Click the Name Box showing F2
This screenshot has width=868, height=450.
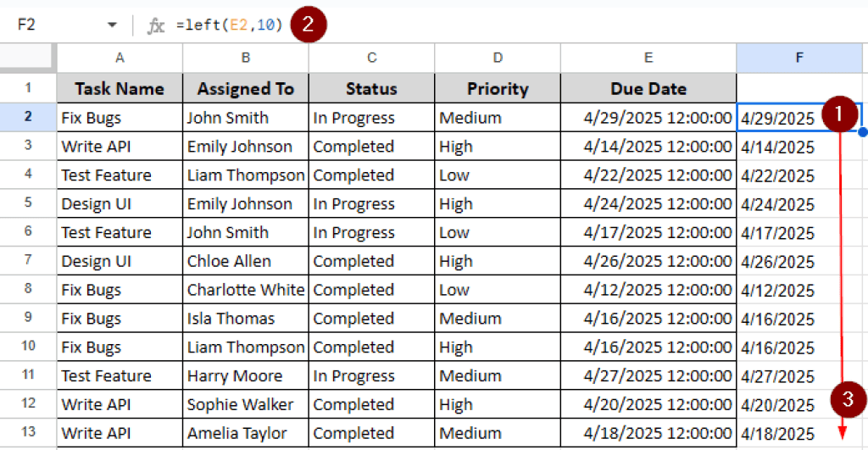click(x=51, y=25)
